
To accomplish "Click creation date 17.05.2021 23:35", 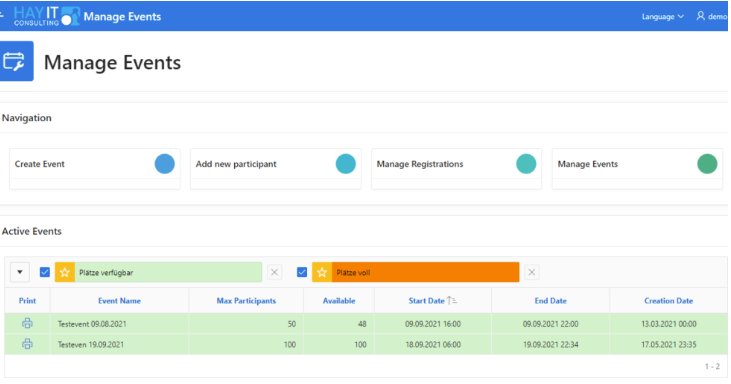I will [669, 345].
